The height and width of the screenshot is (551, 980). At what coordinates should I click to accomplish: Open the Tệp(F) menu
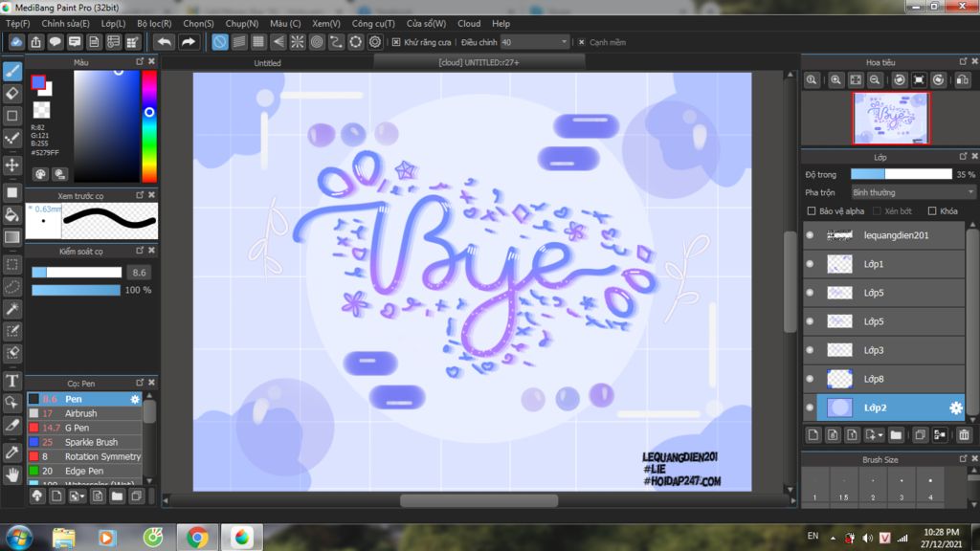[x=17, y=23]
